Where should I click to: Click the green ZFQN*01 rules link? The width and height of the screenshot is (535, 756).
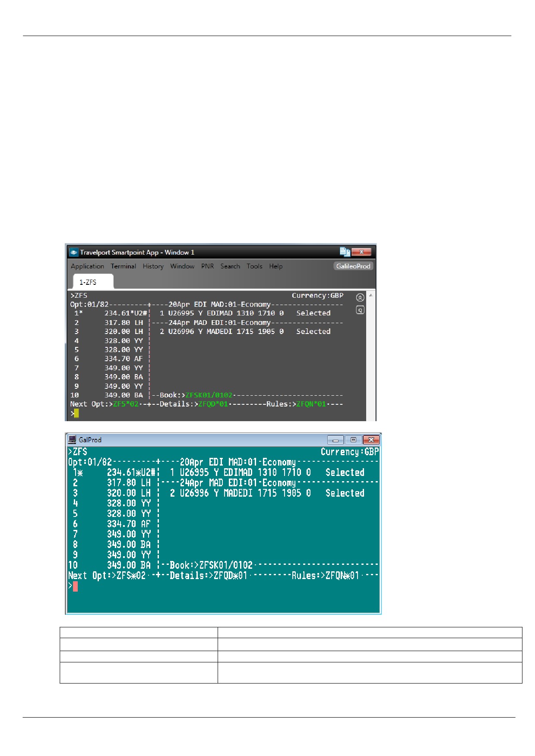coord(311,404)
